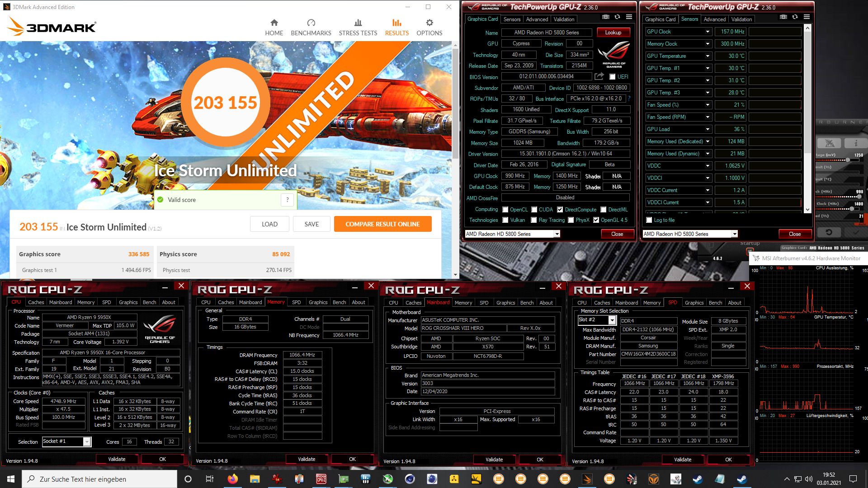Click MSI Afterburner Kombustor button
This screenshot has width=868, height=488.
829,143
